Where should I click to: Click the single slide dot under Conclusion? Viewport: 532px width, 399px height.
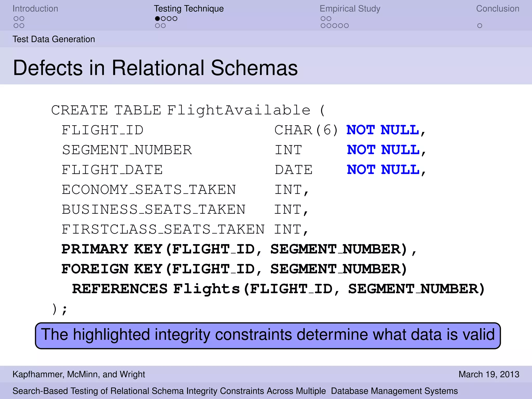click(480, 26)
